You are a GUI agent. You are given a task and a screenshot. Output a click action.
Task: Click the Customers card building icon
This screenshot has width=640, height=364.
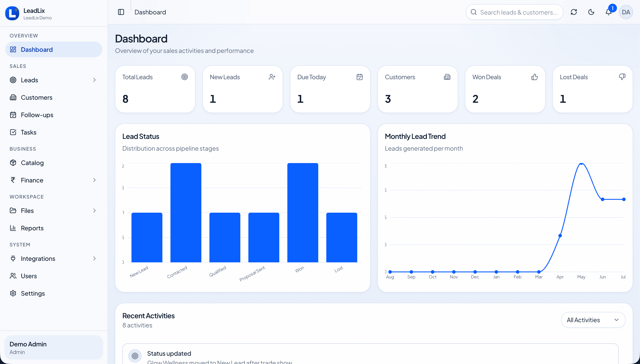coord(447,77)
